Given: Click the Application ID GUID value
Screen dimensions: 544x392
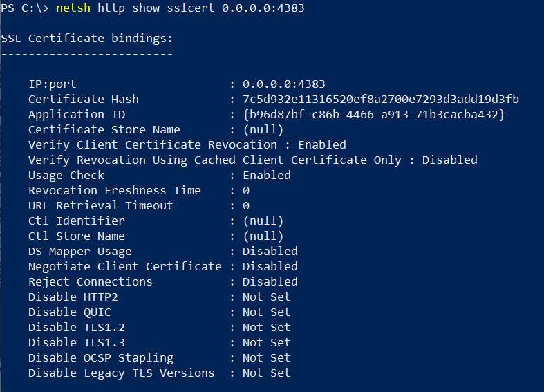Looking at the screenshot, I should click(374, 115).
